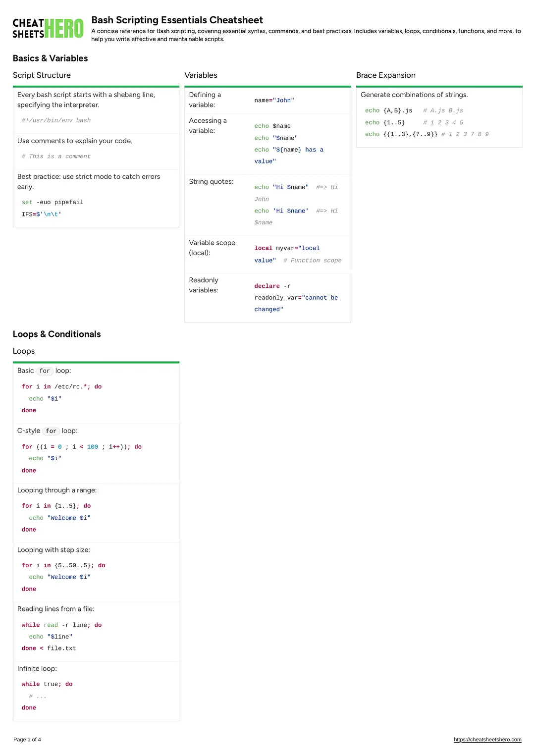Click the 'for i in {5..50..5}' step loop code

coord(63,565)
